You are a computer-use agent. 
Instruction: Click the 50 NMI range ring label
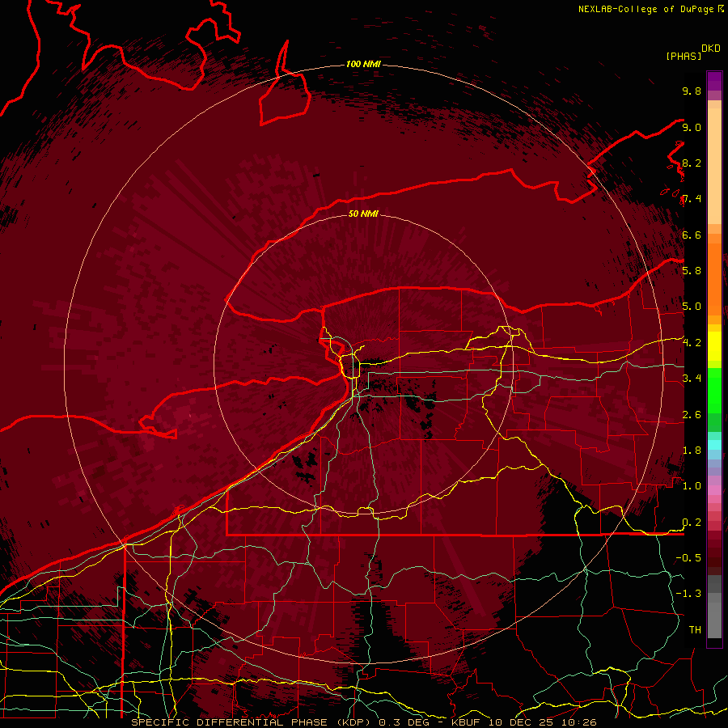363,214
